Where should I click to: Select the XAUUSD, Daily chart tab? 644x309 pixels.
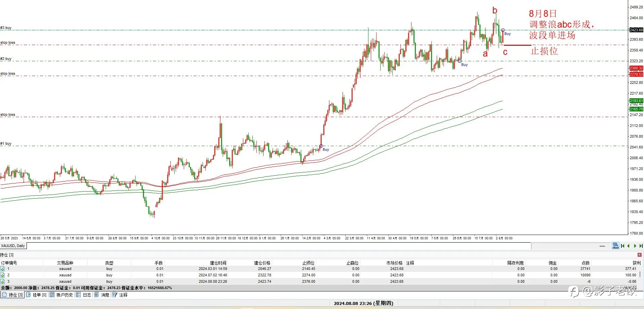point(13,246)
